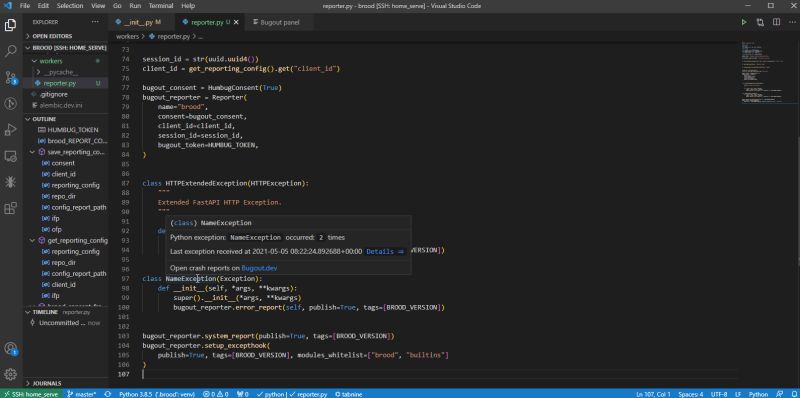Viewport: 800px width, 398px height.
Task: Click the Synchronize Changes icon in status bar
Action: 108,394
